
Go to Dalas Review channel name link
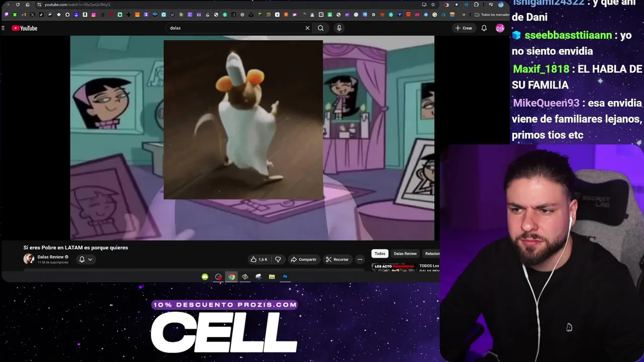coord(50,257)
